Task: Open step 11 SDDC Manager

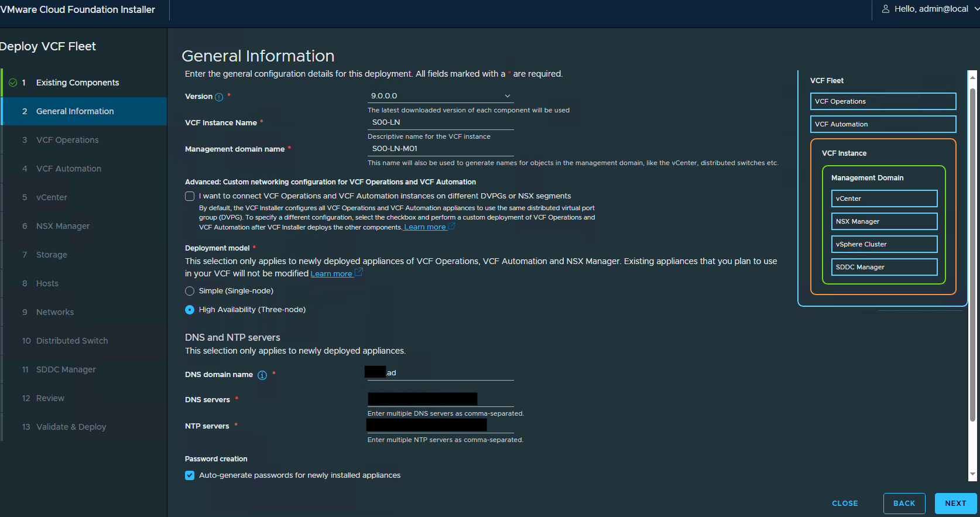Action: click(84, 369)
